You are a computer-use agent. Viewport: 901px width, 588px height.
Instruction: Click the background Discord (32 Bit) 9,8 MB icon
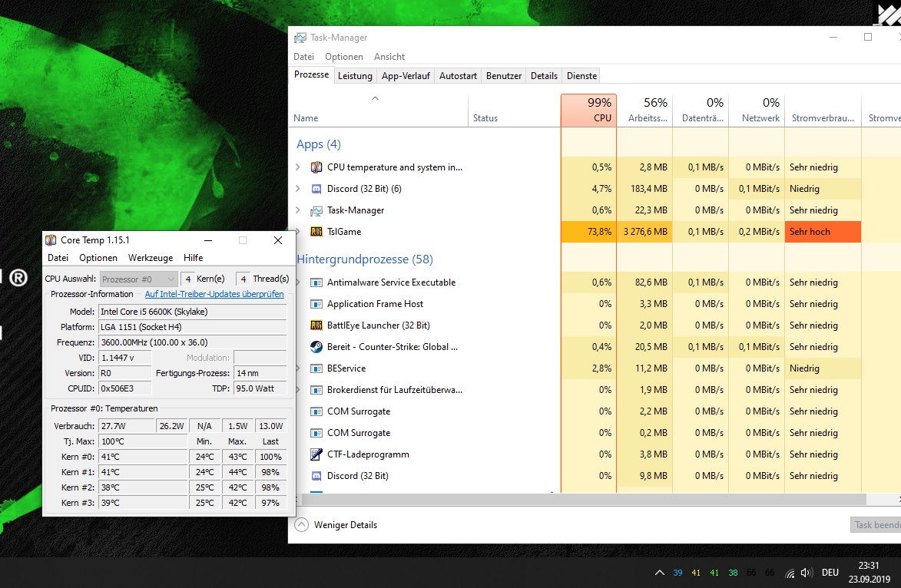pyautogui.click(x=316, y=475)
